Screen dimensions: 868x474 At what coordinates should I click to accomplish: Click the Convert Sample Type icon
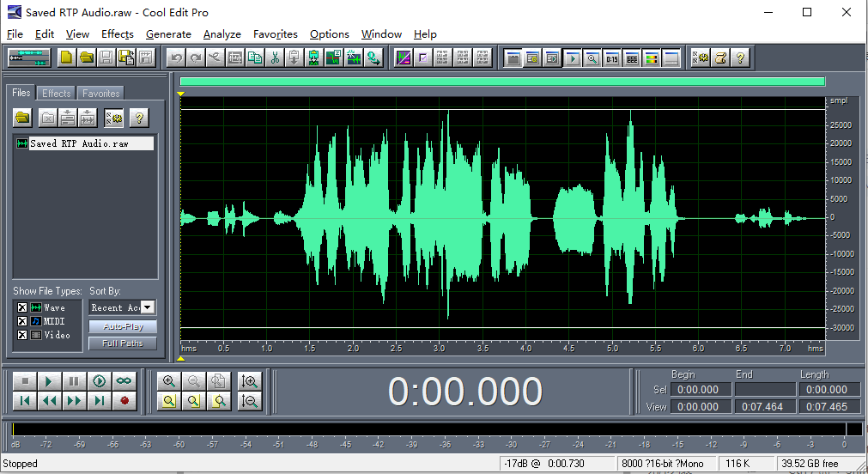pyautogui.click(x=373, y=58)
